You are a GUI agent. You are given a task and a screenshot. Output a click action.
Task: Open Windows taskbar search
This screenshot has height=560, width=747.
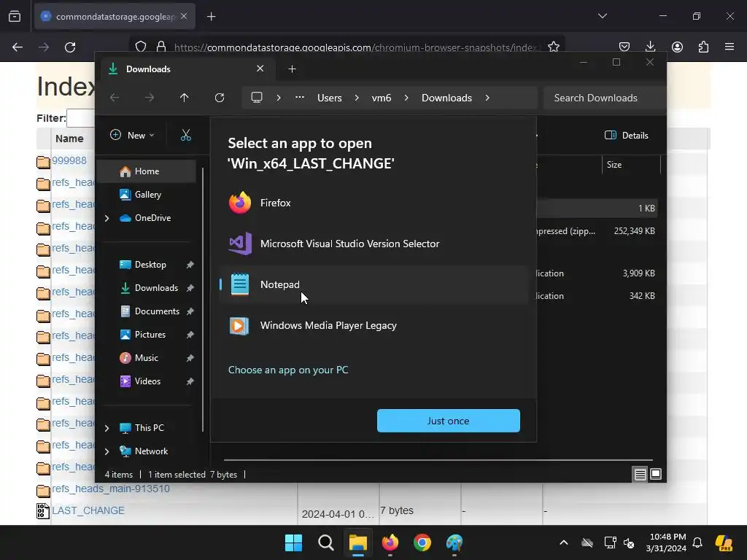[326, 542]
